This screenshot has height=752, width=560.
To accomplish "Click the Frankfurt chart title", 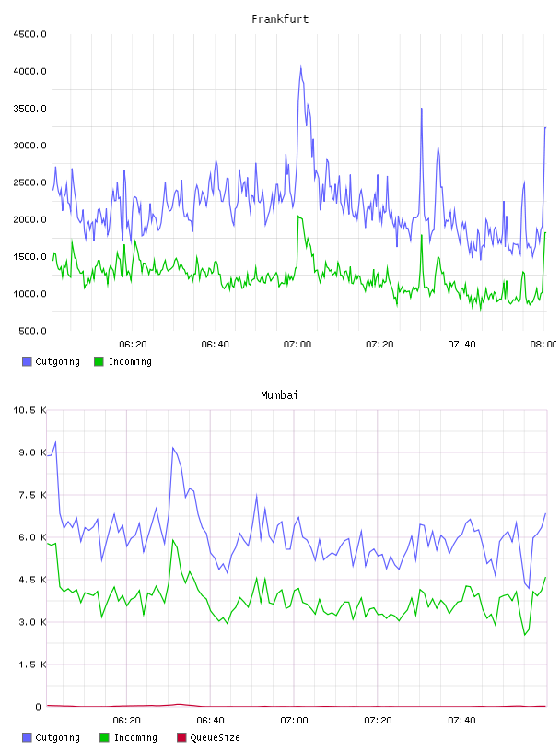I will pos(280,18).
